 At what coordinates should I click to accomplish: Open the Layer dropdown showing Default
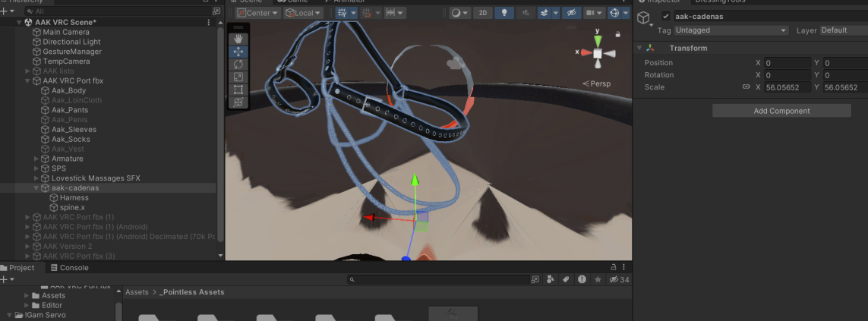(x=844, y=30)
